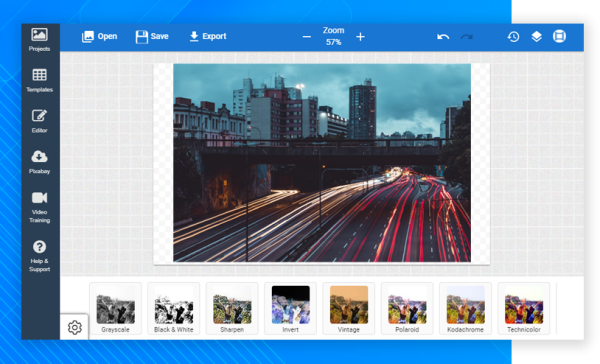Screen dimensions: 600x364
Task: Apply the Kodachrome filter
Action: [465, 309]
